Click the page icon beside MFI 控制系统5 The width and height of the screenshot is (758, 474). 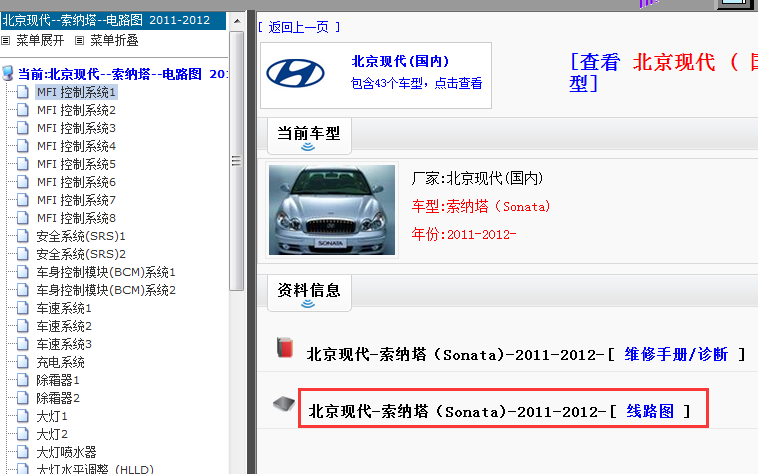click(23, 164)
